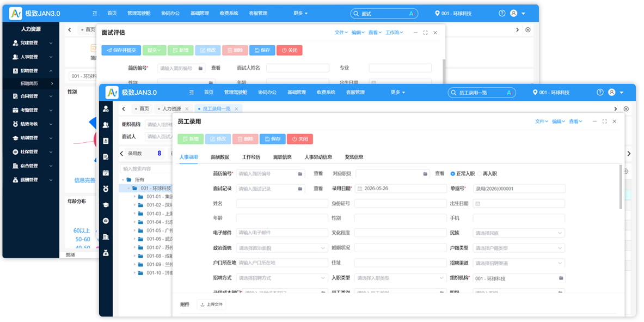
Task: Open 党建管理 icon in front window sidebar
Action: tap(106, 109)
